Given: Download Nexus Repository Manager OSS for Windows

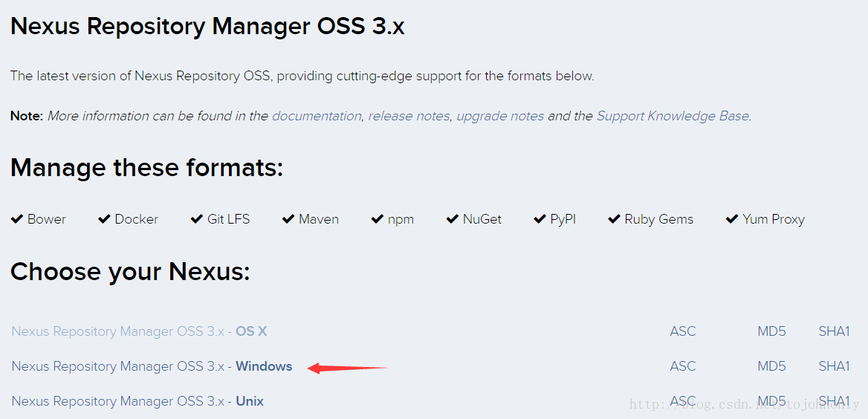Looking at the screenshot, I should pyautogui.click(x=152, y=366).
